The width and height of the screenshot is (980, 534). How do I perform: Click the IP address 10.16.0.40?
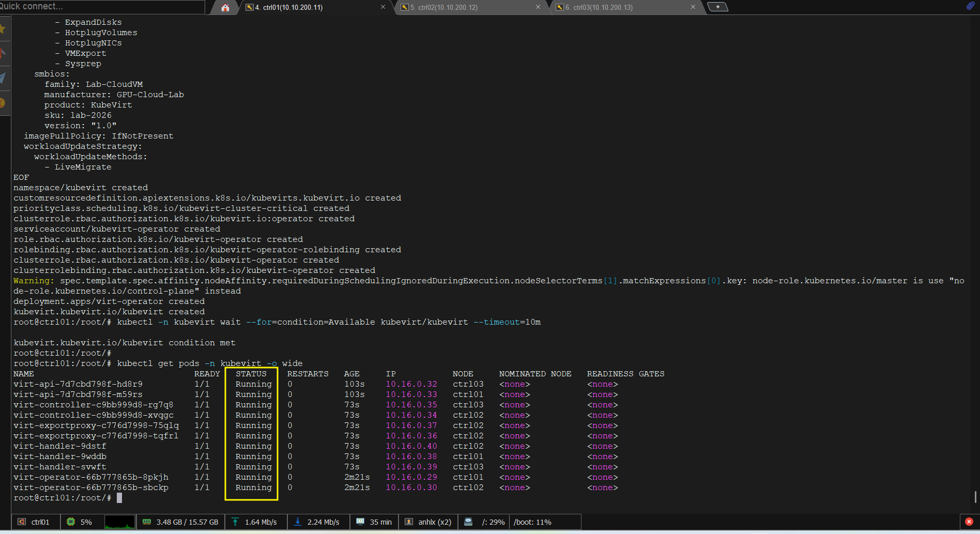tap(411, 446)
